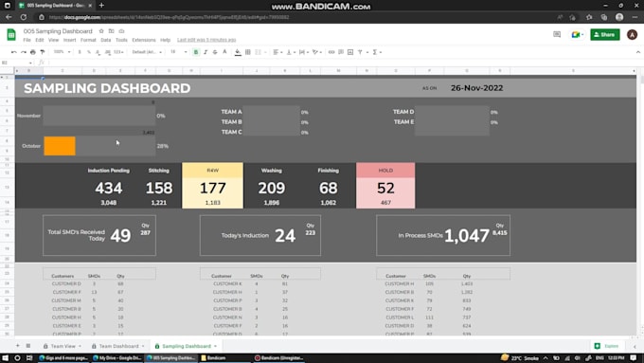
Task: Open the font size dropdown
Action: pos(179,52)
